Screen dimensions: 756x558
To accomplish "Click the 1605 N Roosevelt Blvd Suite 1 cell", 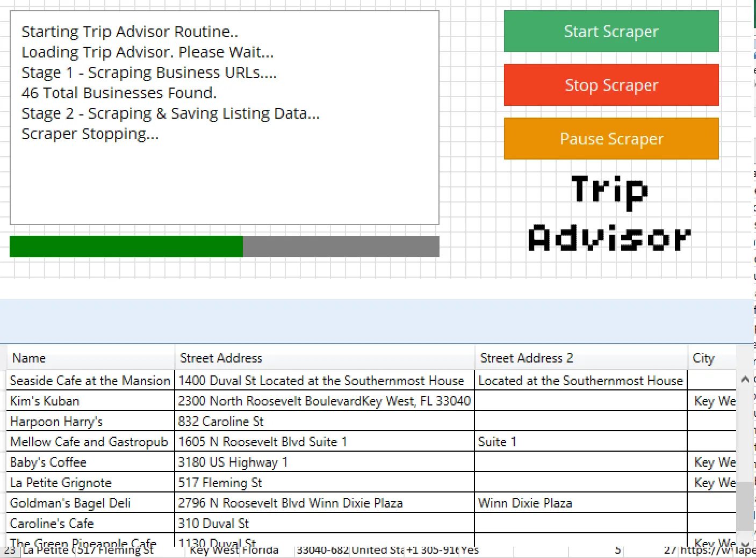I will tap(325, 441).
